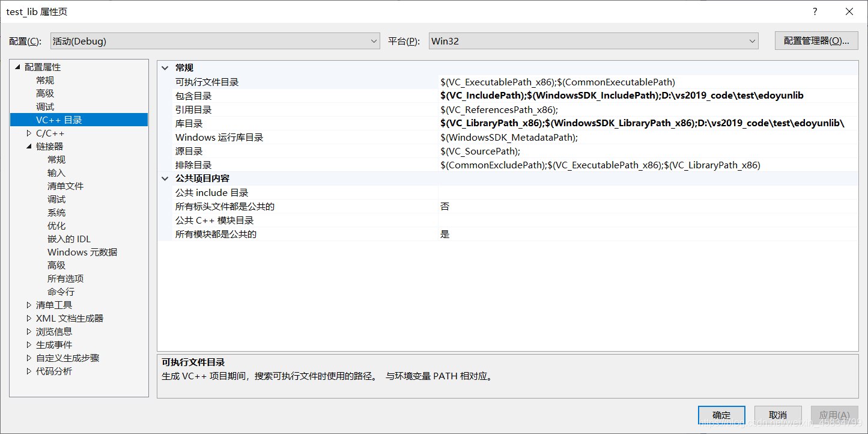
Task: Click the 取消 button
Action: pyautogui.click(x=777, y=415)
